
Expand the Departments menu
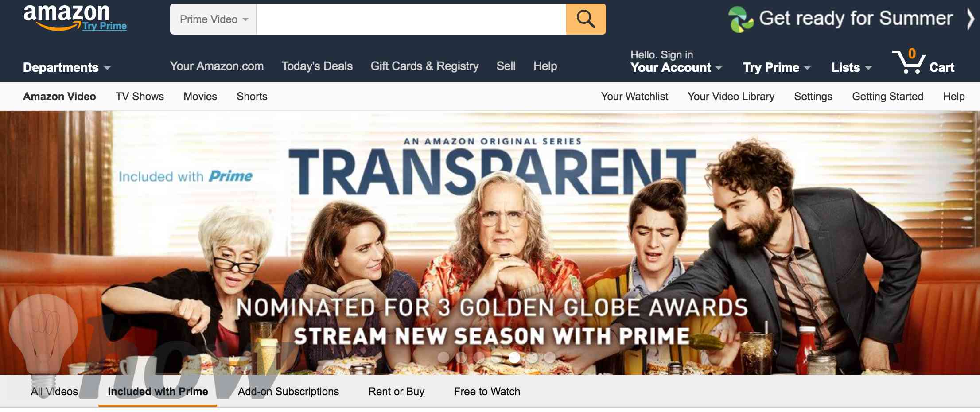66,67
